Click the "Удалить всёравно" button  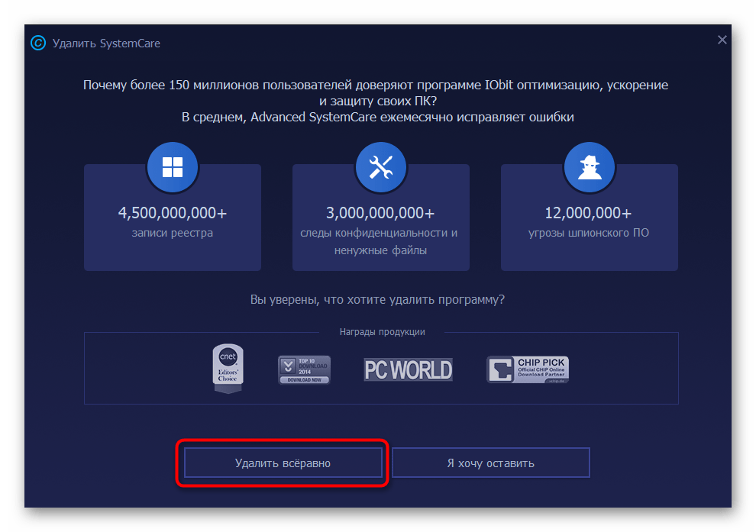[283, 463]
